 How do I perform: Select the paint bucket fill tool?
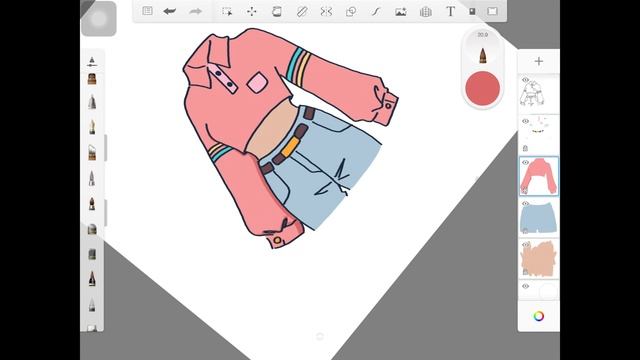pos(277,11)
